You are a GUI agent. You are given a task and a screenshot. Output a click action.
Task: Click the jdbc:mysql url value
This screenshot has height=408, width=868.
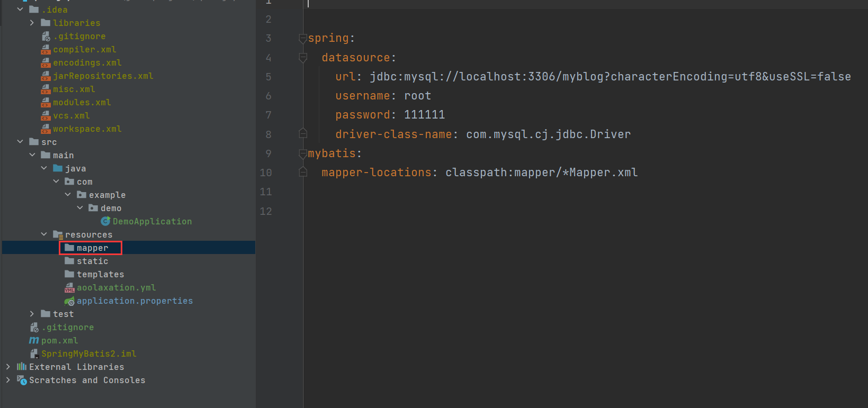pyautogui.click(x=610, y=77)
